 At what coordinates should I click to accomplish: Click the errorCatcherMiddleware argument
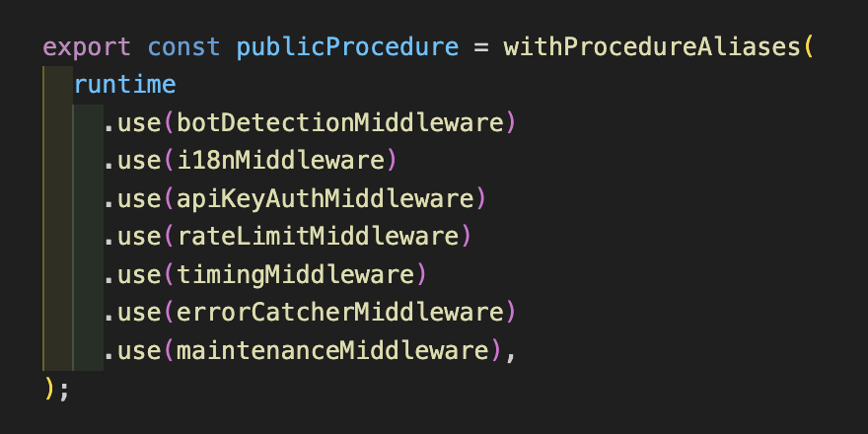[x=340, y=313]
